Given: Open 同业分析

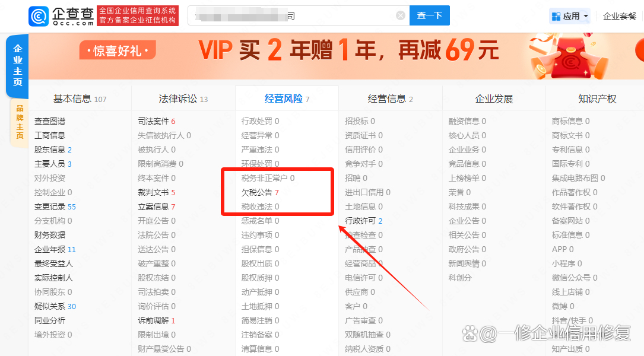Looking at the screenshot, I should click(x=50, y=320).
